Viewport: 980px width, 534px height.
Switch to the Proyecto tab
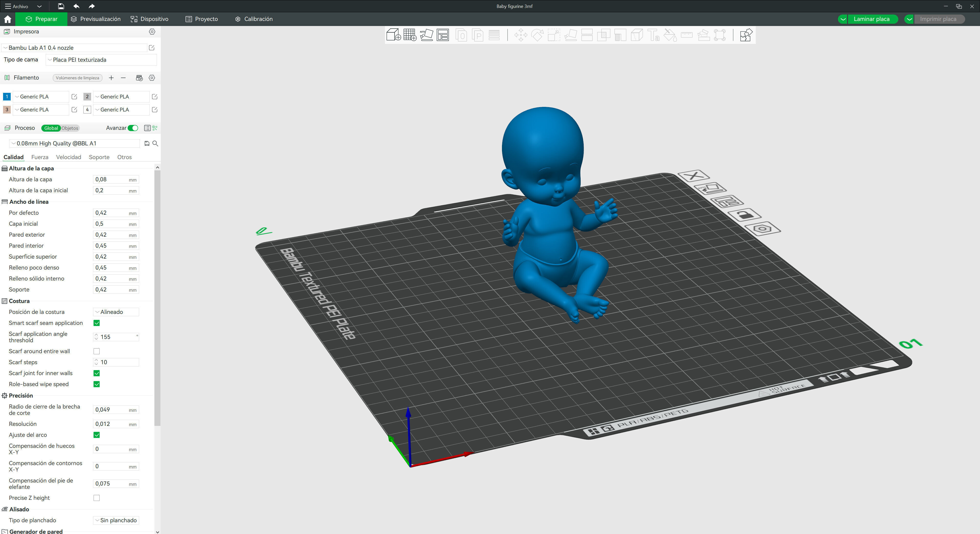(202, 19)
